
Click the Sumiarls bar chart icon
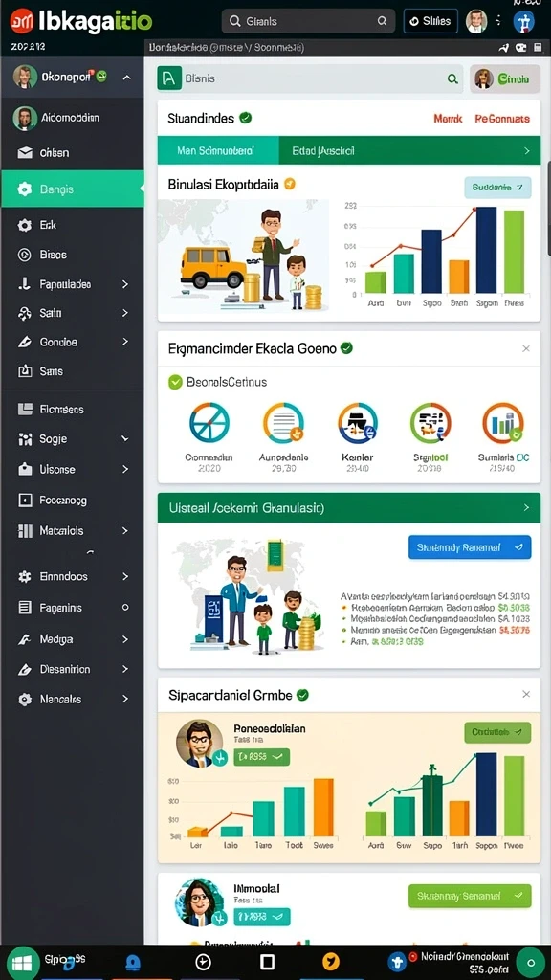coord(503,423)
